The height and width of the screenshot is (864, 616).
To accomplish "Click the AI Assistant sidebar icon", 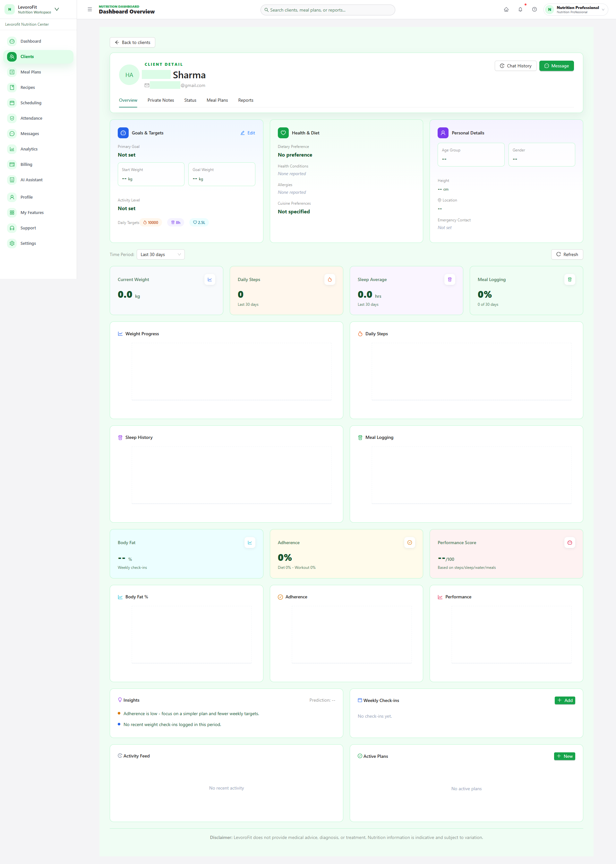I will click(x=12, y=180).
